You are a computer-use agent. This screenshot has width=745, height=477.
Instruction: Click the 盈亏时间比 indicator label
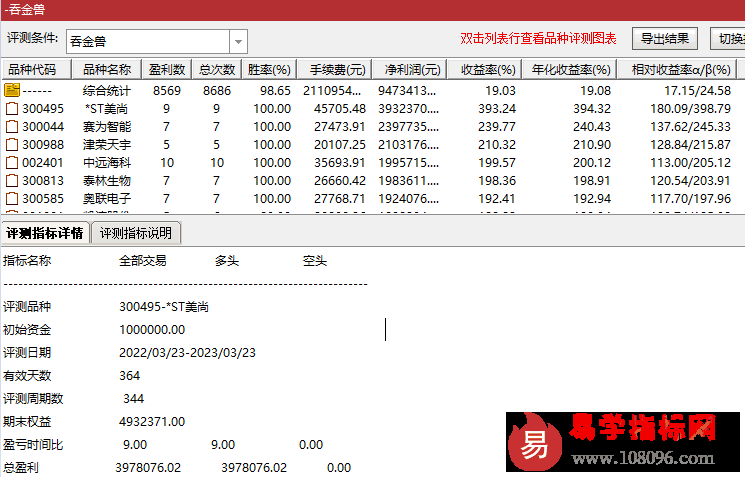pyautogui.click(x=33, y=445)
